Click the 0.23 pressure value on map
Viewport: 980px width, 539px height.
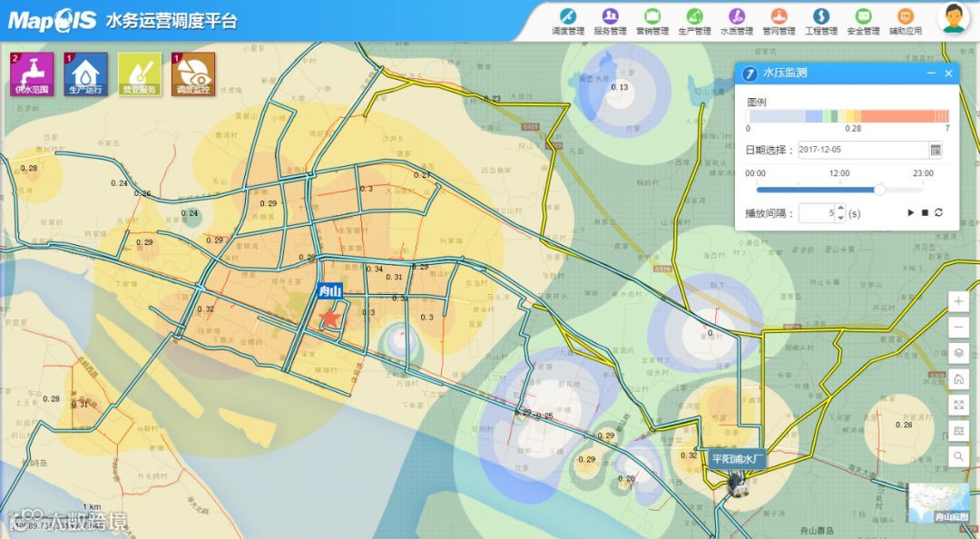point(493,99)
